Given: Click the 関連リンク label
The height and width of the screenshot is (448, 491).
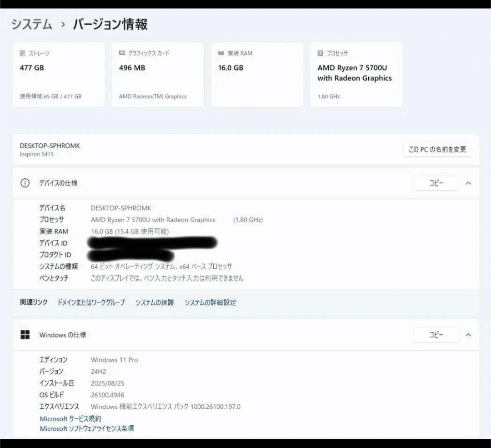Looking at the screenshot, I should [34, 302].
